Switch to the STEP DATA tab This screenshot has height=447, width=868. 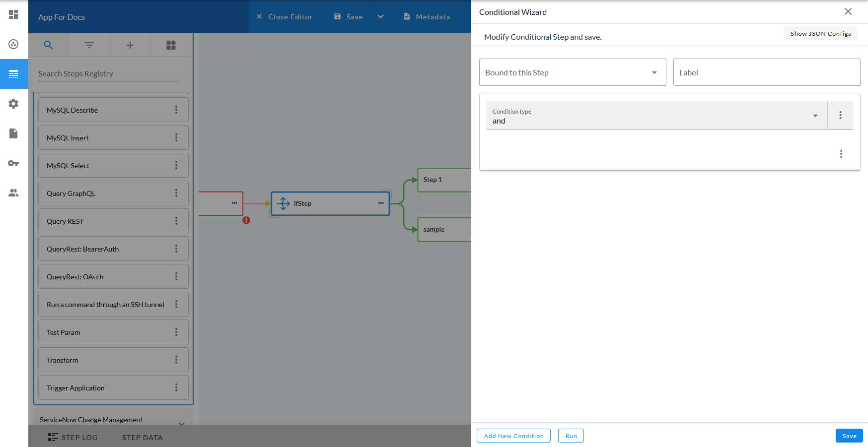point(143,438)
